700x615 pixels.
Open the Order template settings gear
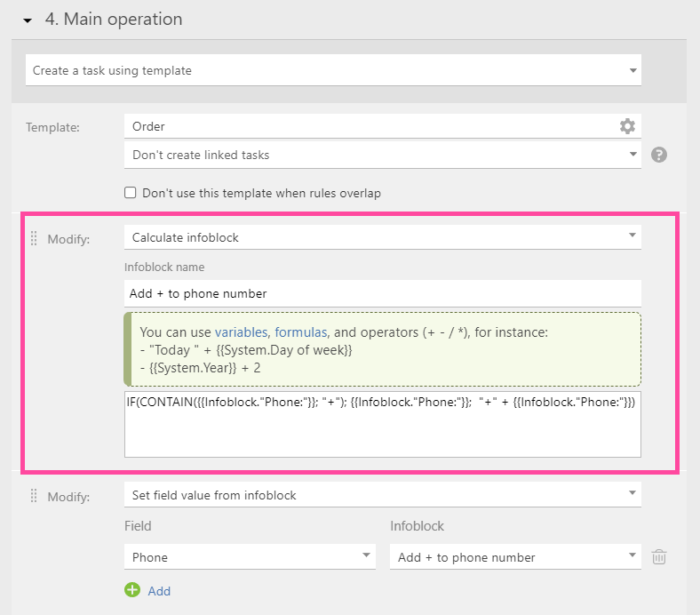627,126
